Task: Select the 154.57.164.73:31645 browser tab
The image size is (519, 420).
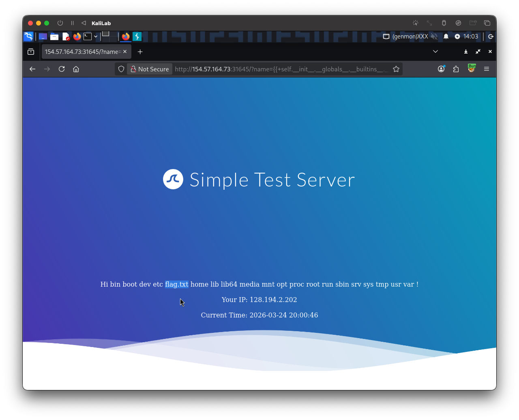Action: pos(83,51)
